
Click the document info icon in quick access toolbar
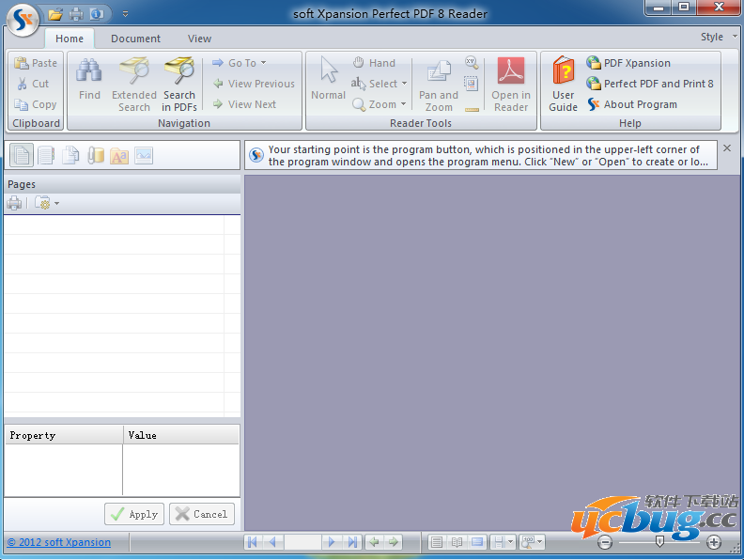(97, 14)
